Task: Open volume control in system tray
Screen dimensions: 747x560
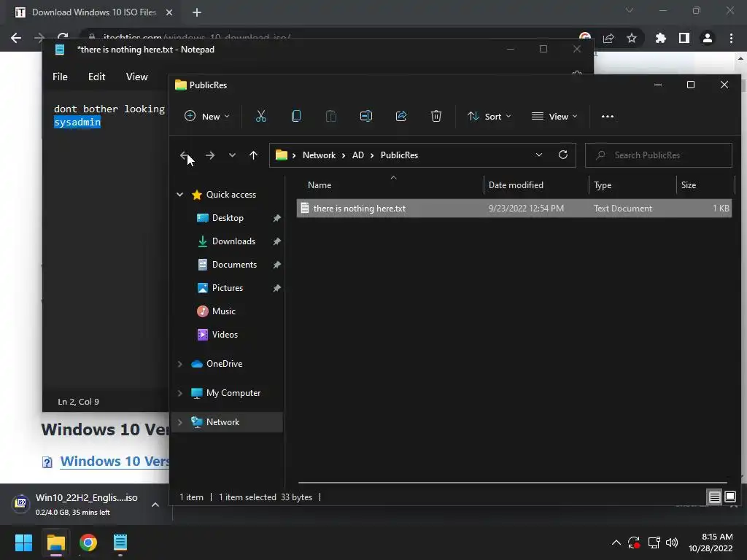Action: (x=672, y=542)
